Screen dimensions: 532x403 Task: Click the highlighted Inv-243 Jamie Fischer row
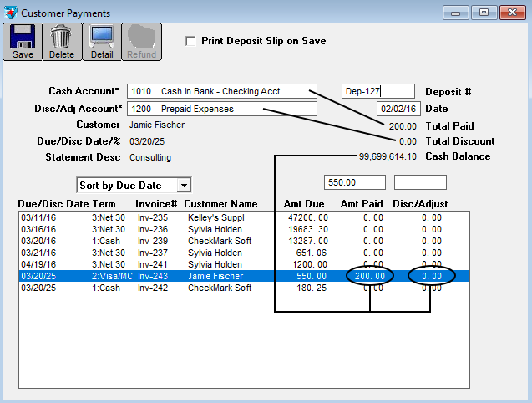(x=167, y=276)
